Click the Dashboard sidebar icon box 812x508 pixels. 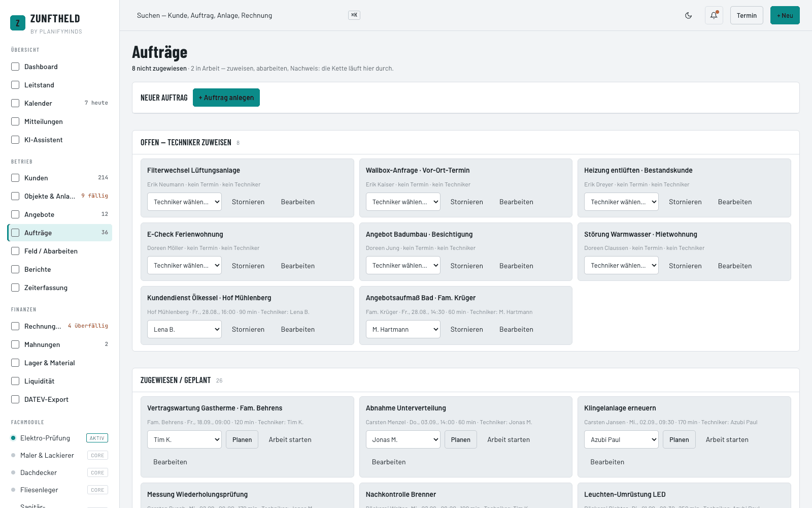(x=15, y=67)
